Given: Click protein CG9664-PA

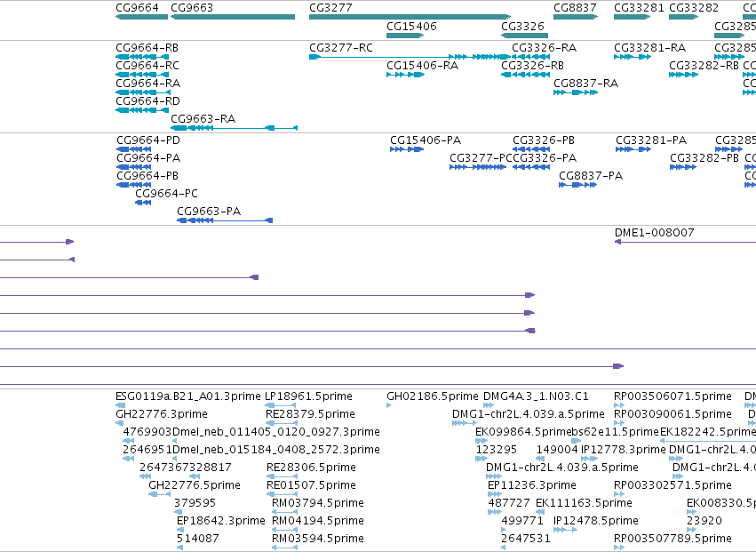Looking at the screenshot, I should click(x=134, y=167).
